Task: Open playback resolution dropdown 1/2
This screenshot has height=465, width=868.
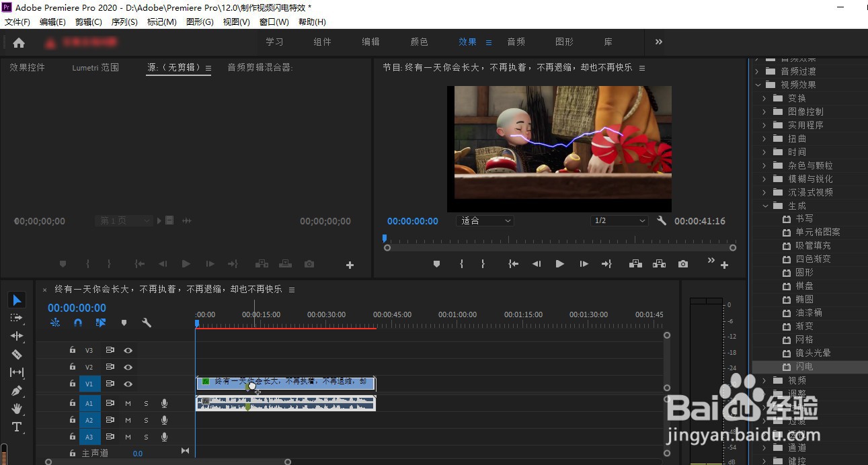Action: tap(620, 220)
